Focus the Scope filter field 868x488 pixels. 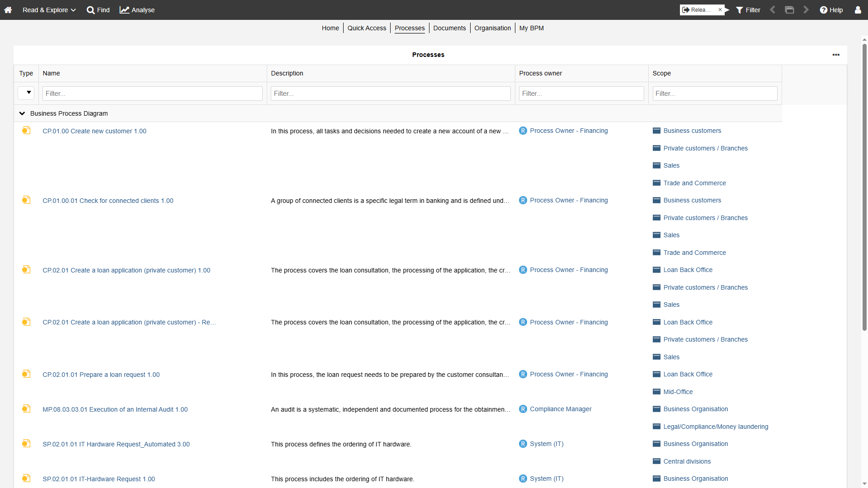(x=715, y=94)
